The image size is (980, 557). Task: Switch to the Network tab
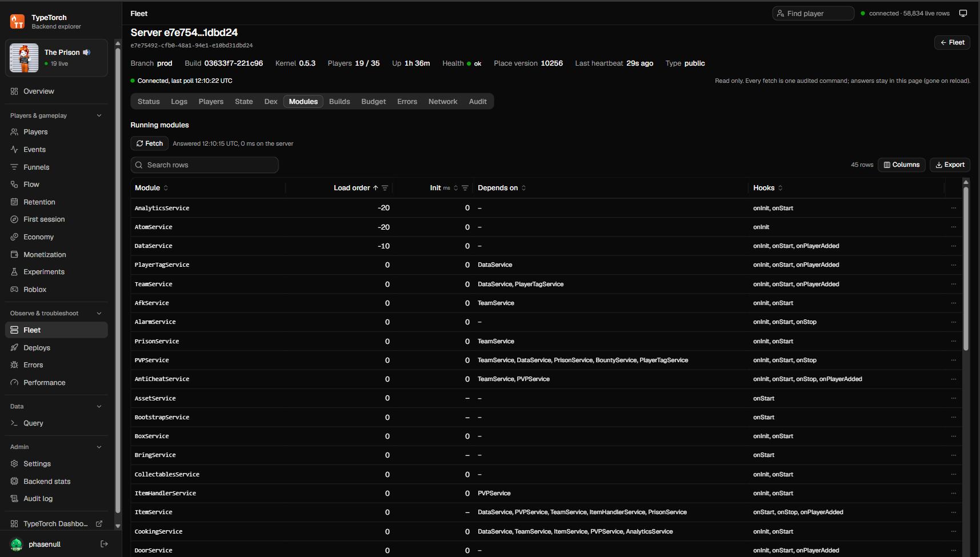[443, 102]
